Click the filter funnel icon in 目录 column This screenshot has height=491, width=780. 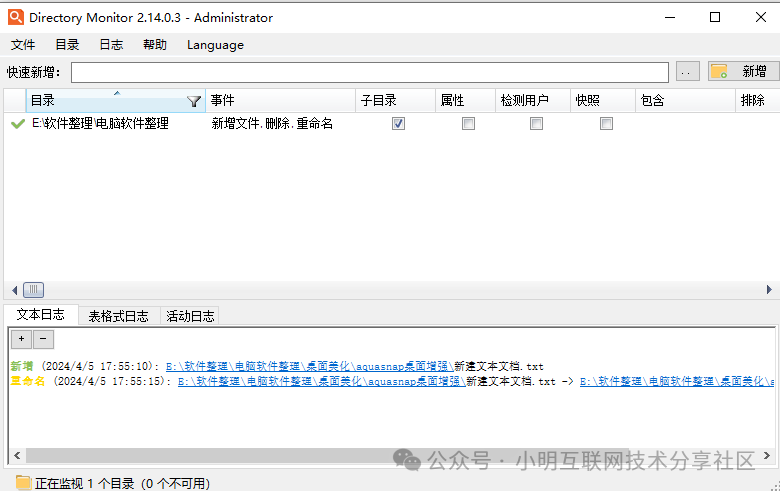194,101
